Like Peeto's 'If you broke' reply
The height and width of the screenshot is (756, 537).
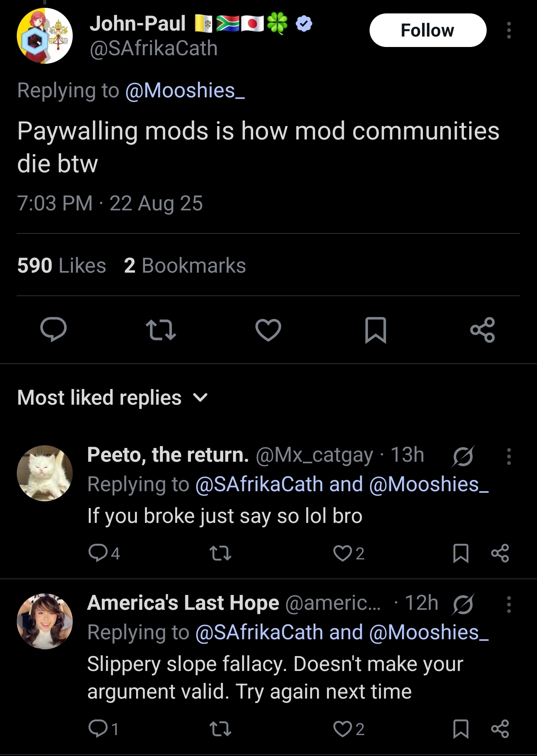point(342,553)
